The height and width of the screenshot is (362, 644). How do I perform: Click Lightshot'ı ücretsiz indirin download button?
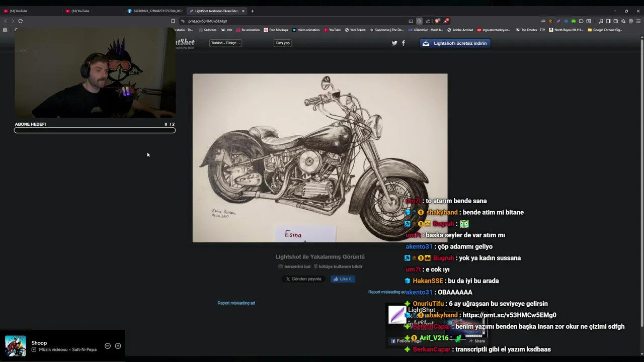(x=455, y=43)
